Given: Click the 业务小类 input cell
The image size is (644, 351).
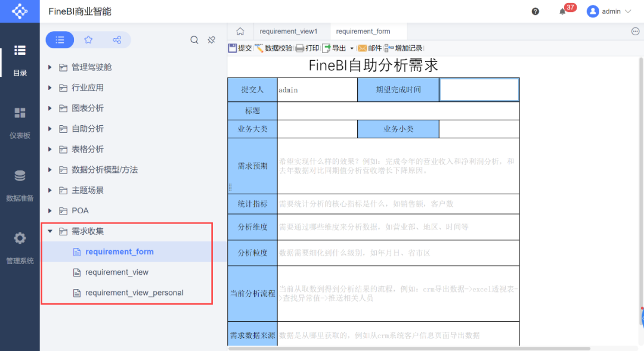Looking at the screenshot, I should 479,129.
